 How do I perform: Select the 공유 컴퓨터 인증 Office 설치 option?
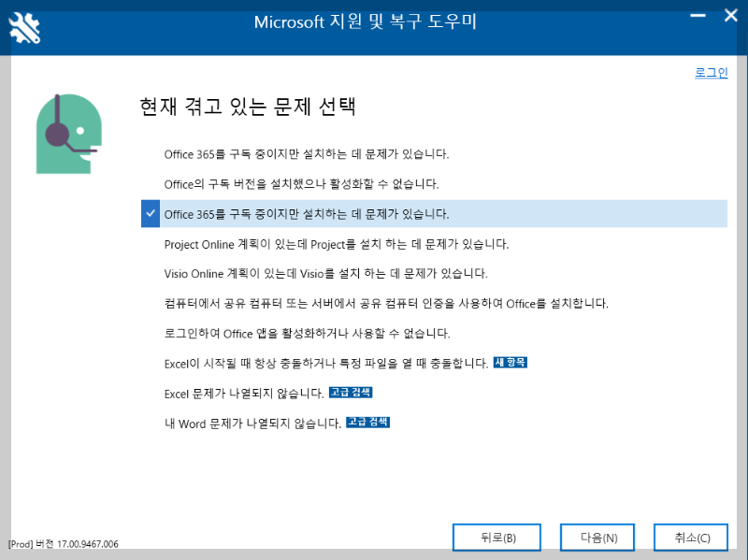pyautogui.click(x=386, y=304)
